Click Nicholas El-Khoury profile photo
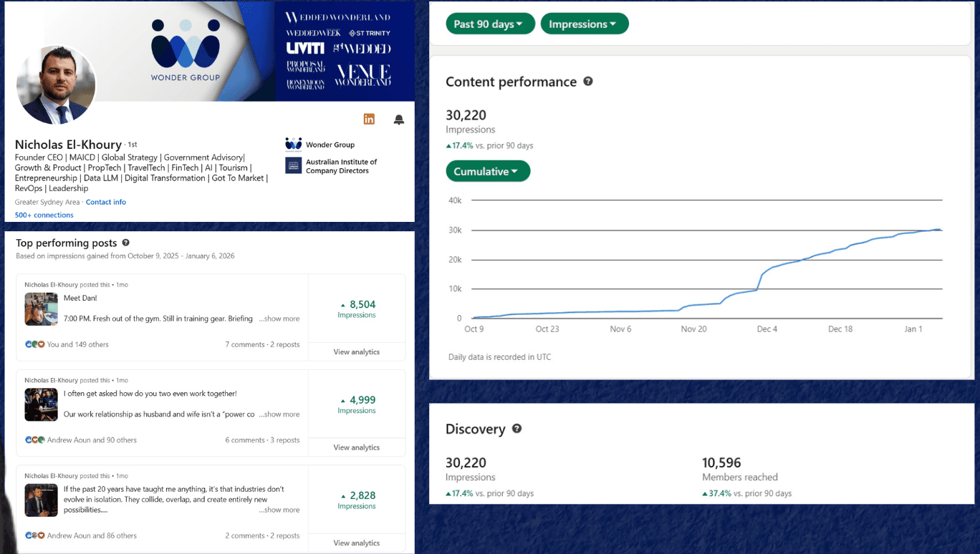Image resolution: width=980 pixels, height=554 pixels. pos(56,86)
